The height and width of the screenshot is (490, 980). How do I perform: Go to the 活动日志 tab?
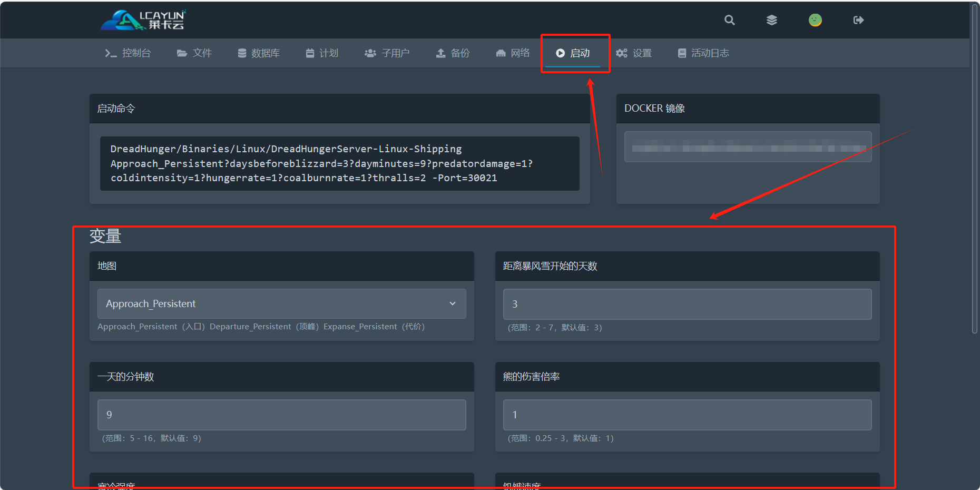tap(703, 53)
